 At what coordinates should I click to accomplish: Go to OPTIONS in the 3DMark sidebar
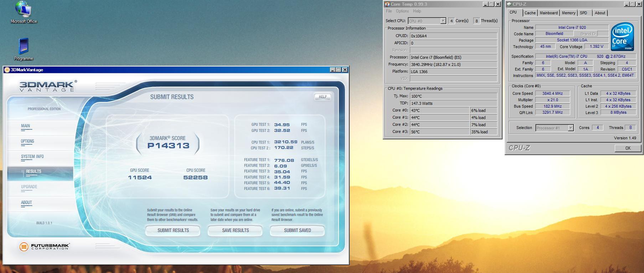point(27,141)
